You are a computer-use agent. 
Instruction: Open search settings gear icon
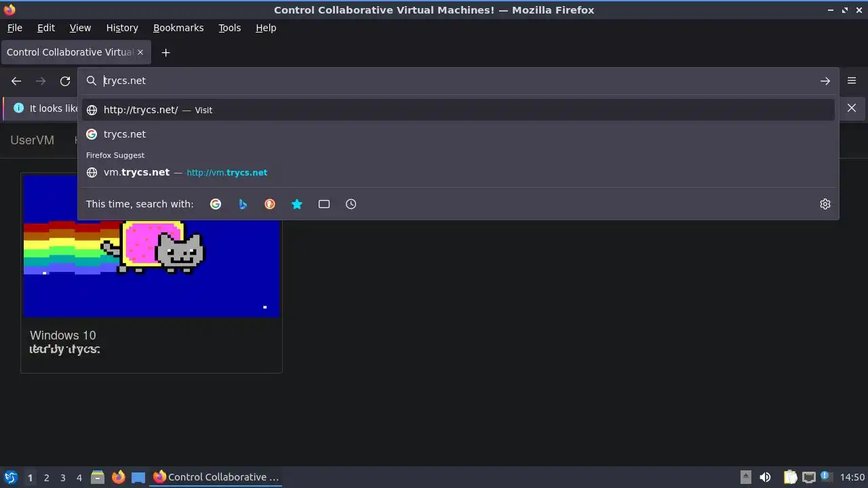tap(825, 204)
